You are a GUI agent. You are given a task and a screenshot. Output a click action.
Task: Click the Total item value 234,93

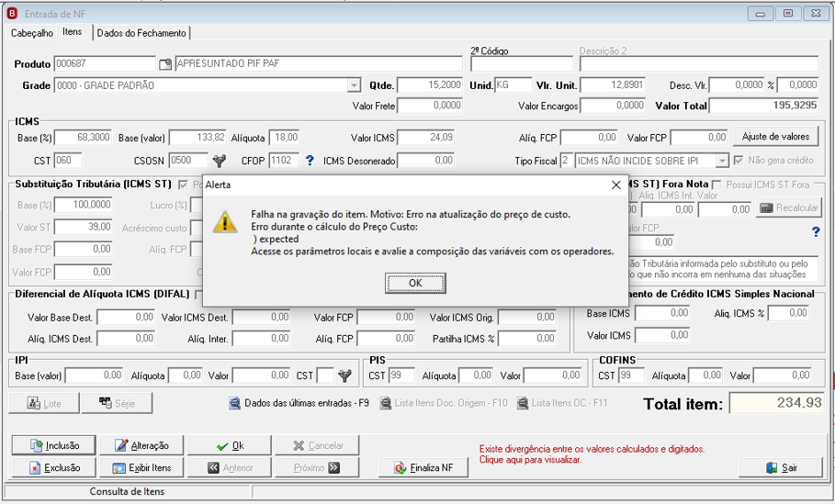click(x=776, y=403)
